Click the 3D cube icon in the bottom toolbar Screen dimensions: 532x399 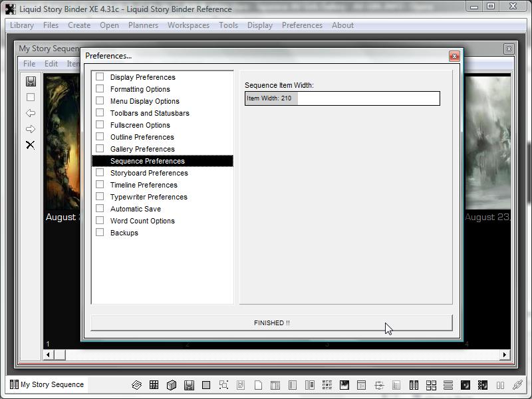[x=171, y=385]
